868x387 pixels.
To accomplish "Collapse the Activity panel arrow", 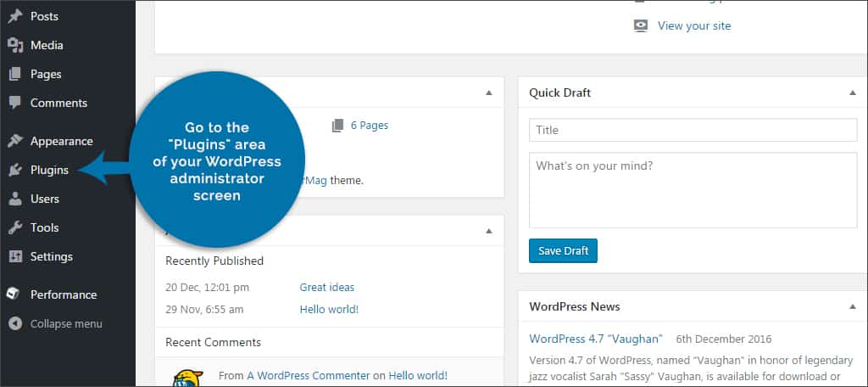I will point(489,231).
